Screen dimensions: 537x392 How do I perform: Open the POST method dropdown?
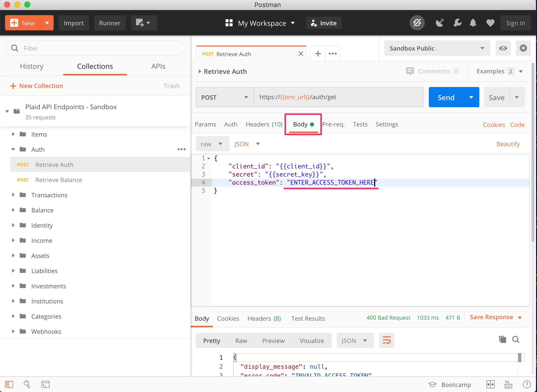click(x=225, y=97)
